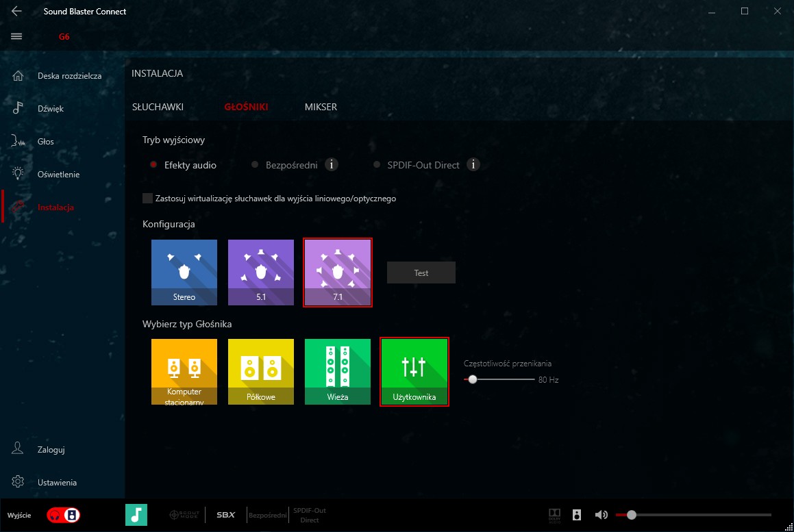Click Bezpośredni in the bottom bar
794x532 pixels.
point(268,516)
